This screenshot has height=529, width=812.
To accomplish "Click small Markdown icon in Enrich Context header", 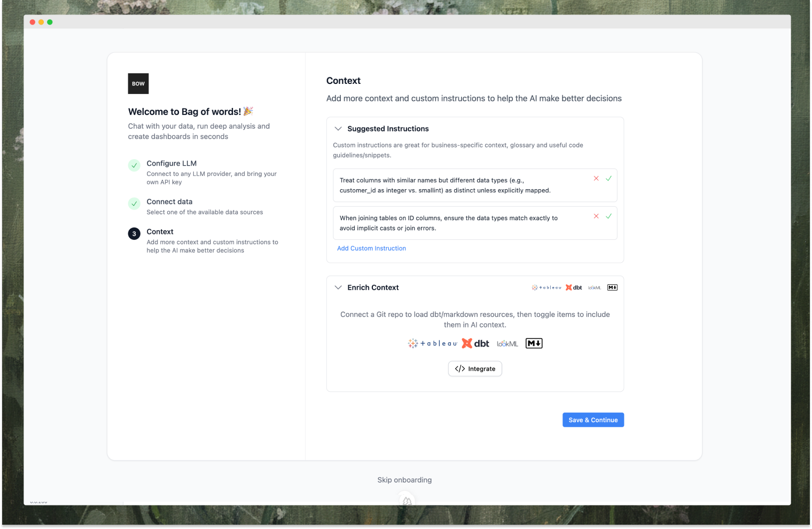I will 612,287.
